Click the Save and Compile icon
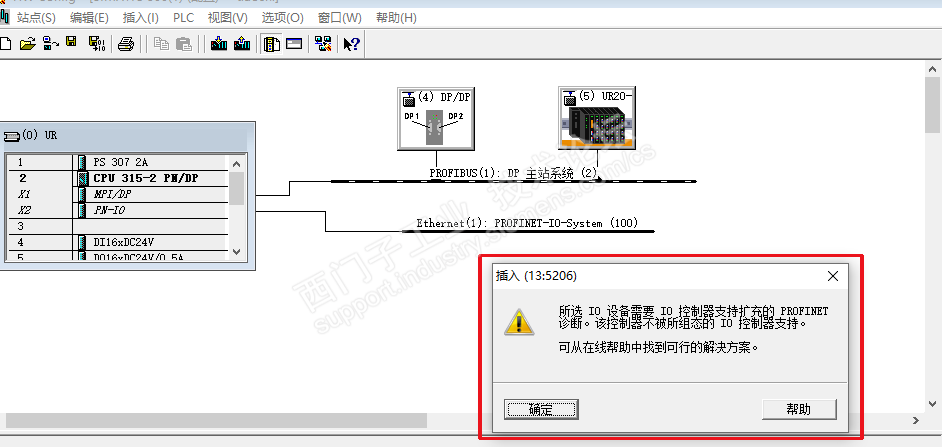Viewport: 948px width, 447px height. (x=97, y=44)
